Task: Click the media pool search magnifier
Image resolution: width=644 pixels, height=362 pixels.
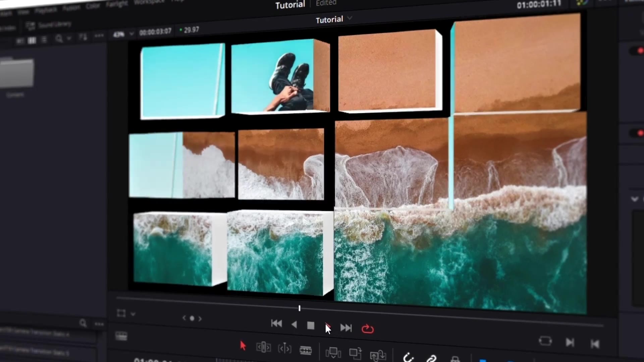Action: pos(59,39)
